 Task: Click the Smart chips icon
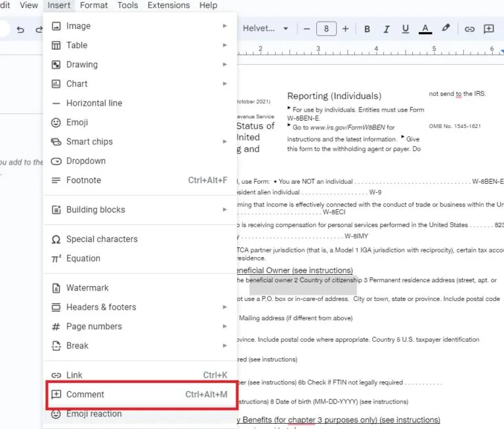point(56,142)
